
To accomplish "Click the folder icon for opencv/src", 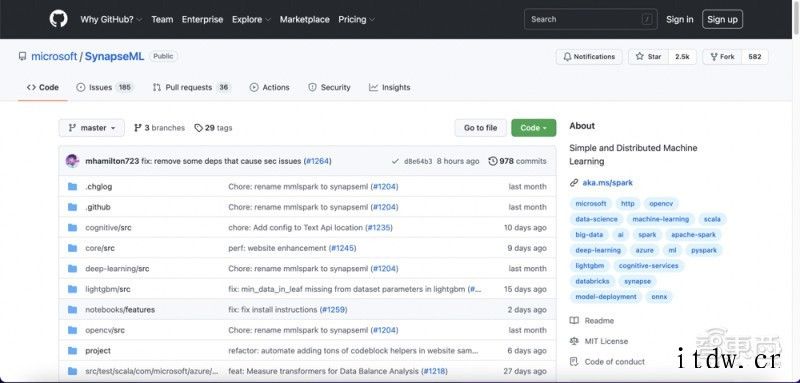I will [72, 330].
